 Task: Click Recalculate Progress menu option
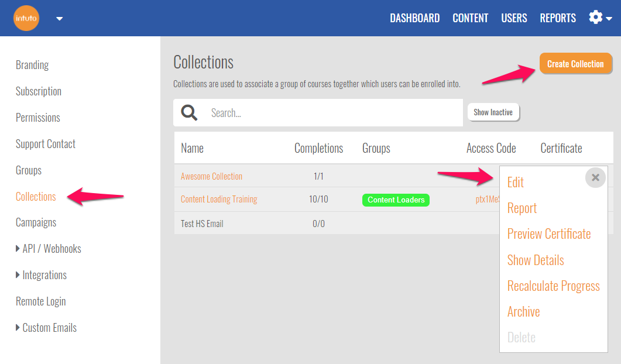tap(553, 286)
